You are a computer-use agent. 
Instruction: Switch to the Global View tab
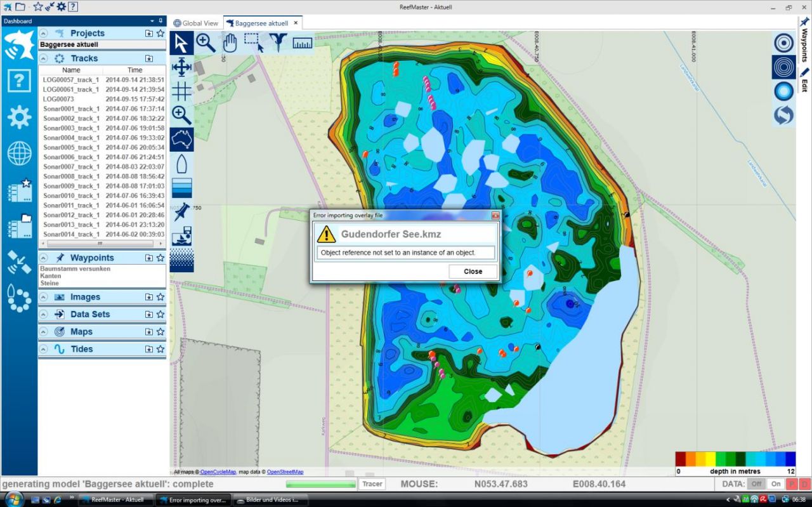point(195,23)
